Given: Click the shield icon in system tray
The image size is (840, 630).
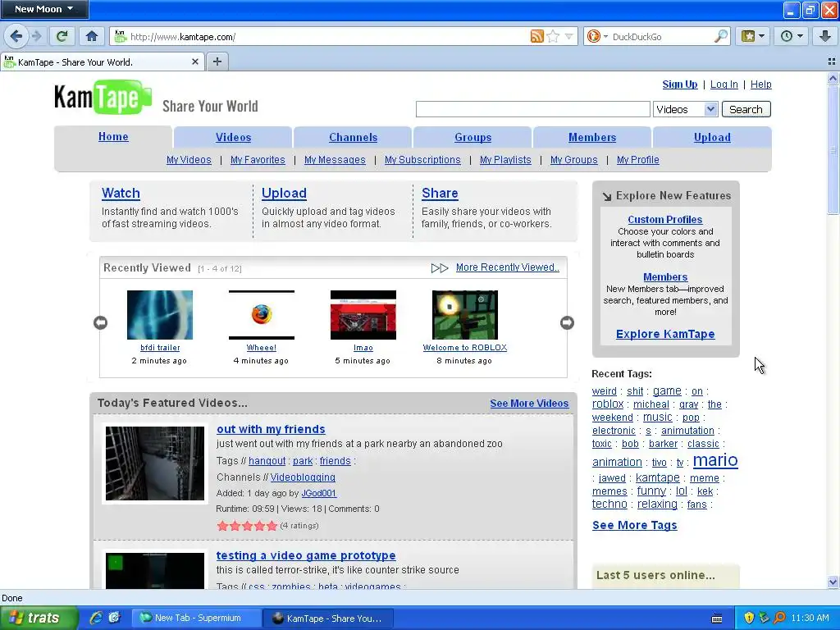Looking at the screenshot, I should [x=749, y=618].
